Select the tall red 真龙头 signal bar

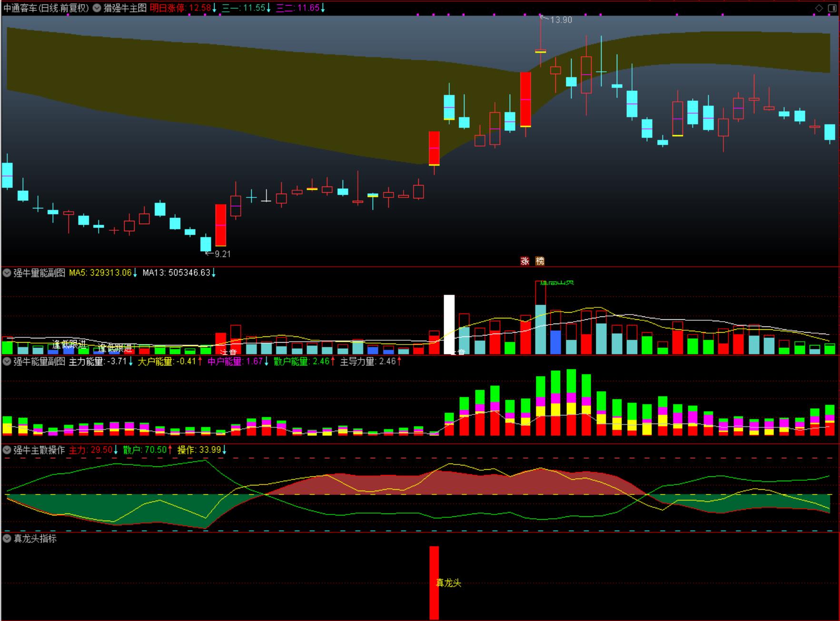coord(434,583)
